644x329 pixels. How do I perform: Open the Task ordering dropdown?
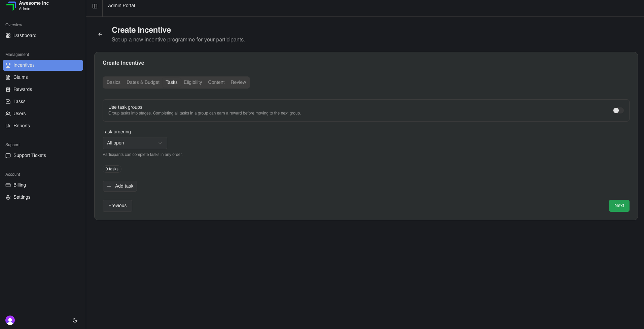tap(135, 143)
